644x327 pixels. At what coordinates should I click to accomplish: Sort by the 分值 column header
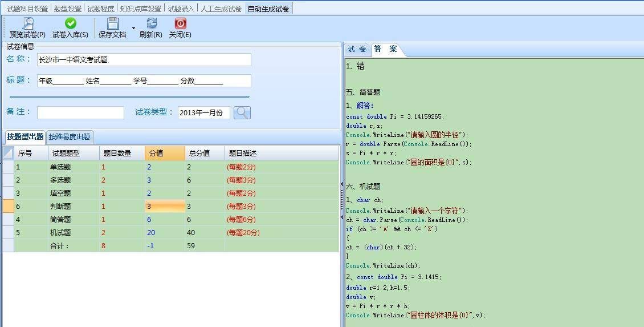pyautogui.click(x=165, y=154)
